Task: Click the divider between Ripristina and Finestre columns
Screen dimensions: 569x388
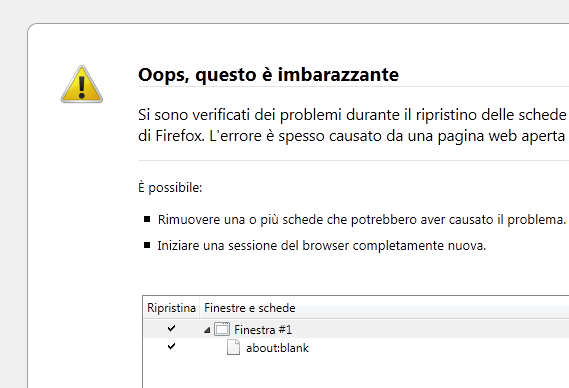Action: point(200,308)
